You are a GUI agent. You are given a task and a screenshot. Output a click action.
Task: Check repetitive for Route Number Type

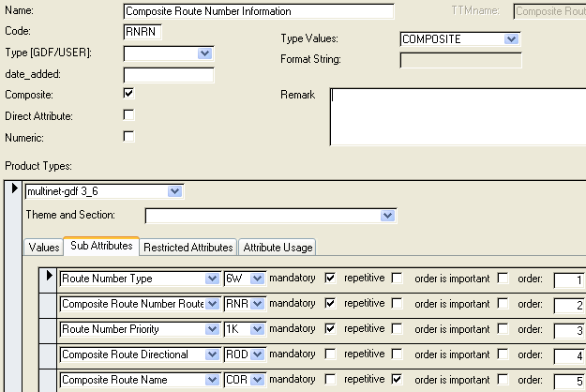(x=397, y=278)
